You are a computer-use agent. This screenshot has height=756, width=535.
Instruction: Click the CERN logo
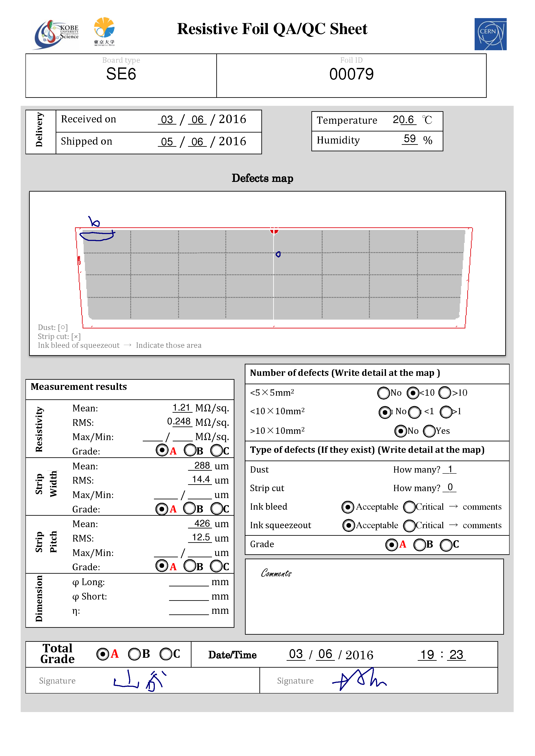490,34
